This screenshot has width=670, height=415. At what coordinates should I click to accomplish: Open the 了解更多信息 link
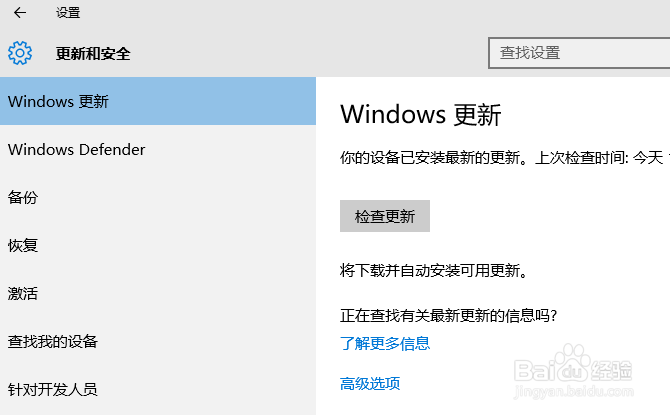(385, 344)
